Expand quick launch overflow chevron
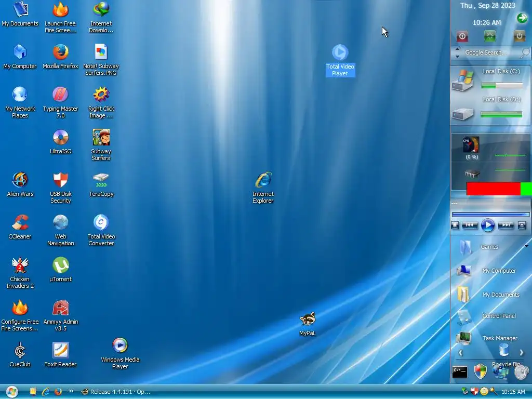Image resolution: width=532 pixels, height=399 pixels. point(71,391)
